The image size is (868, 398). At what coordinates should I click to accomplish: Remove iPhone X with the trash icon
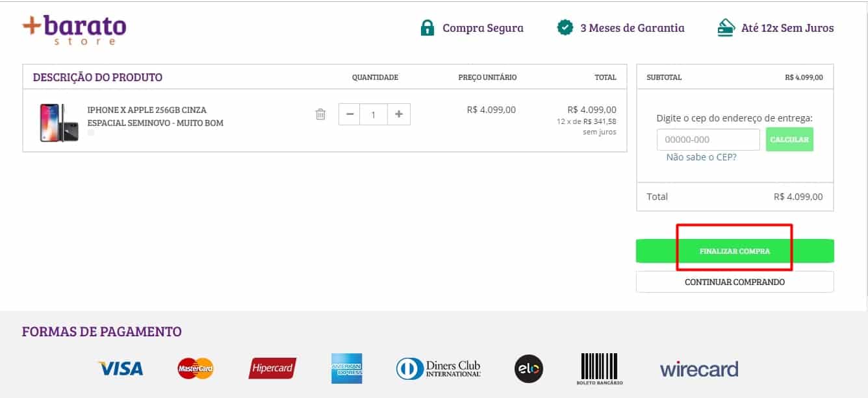320,114
